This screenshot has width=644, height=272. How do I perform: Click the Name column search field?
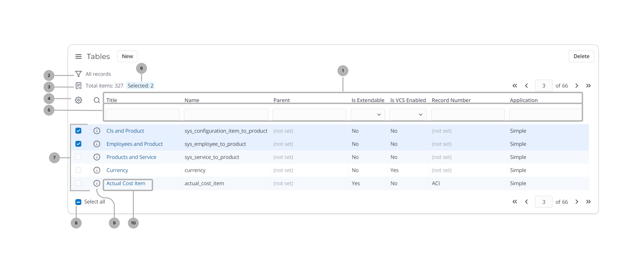[226, 115]
